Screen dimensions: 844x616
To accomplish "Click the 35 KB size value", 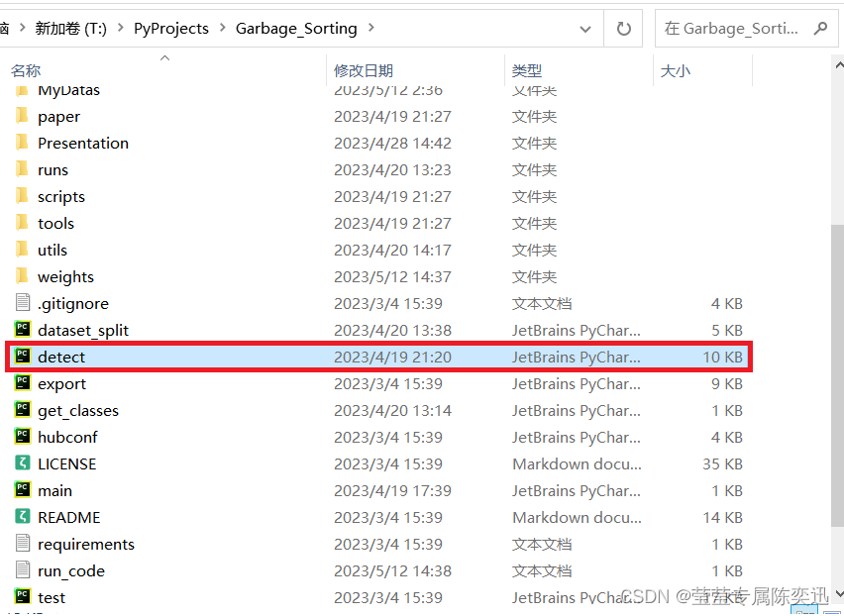I will pos(722,463).
